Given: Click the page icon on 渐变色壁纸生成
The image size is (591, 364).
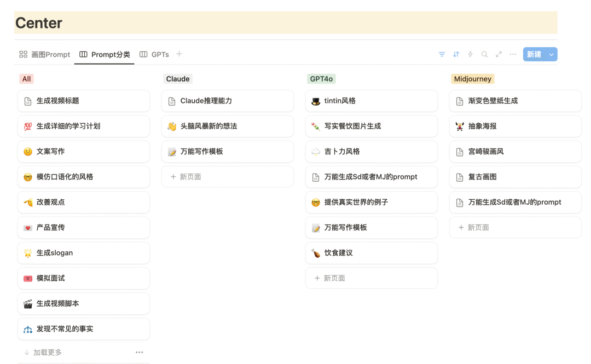Looking at the screenshot, I should coord(460,101).
